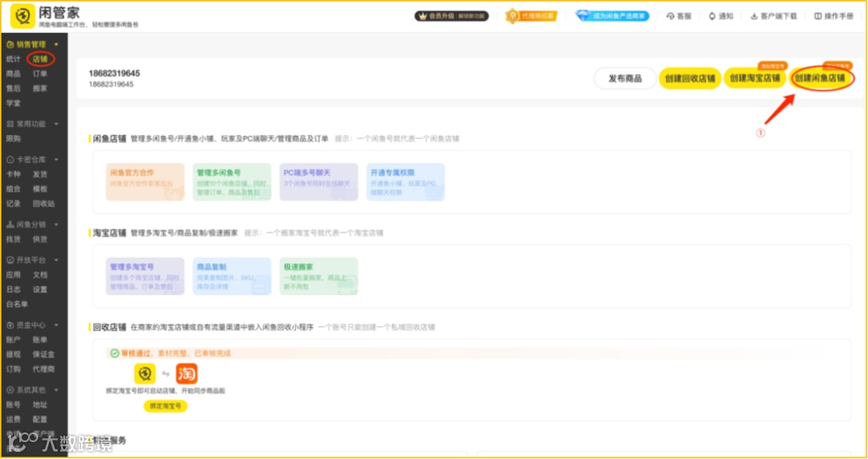Open 地址 in sidebar

pos(40,404)
